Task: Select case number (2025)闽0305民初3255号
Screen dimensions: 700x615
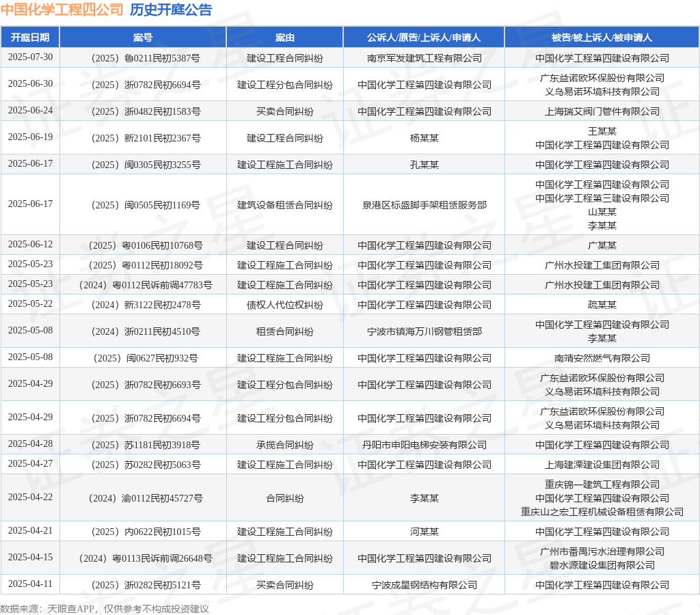Action: pos(146,165)
